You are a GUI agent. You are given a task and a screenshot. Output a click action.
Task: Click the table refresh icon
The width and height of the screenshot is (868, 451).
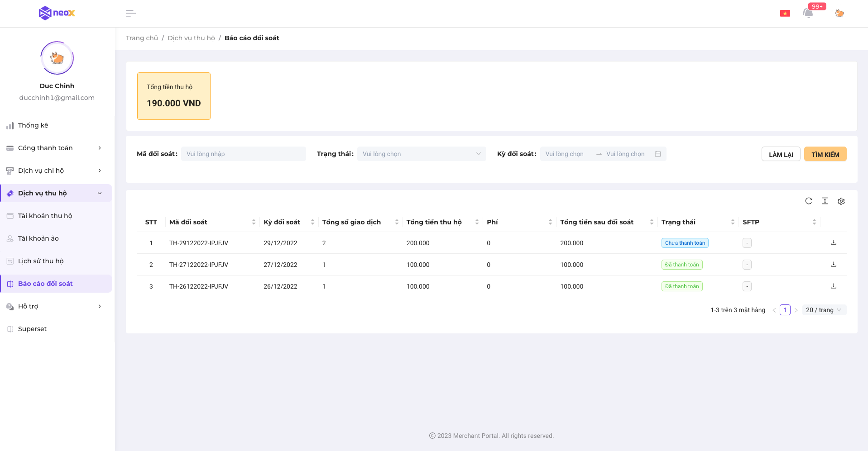[808, 201]
